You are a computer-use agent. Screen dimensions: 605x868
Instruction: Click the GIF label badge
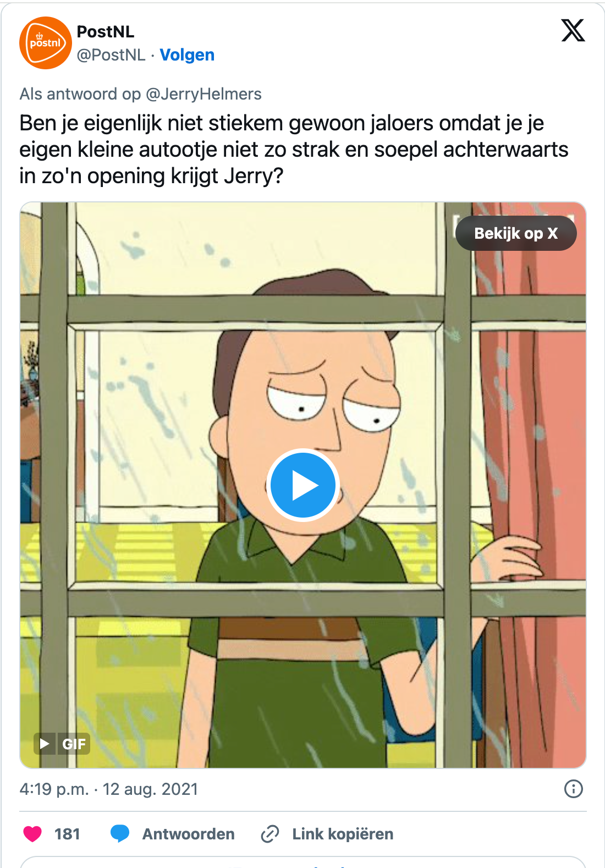[x=74, y=744]
